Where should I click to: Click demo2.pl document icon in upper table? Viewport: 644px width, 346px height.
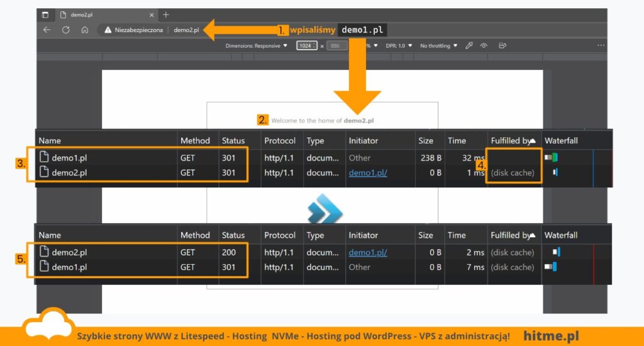[x=44, y=172]
